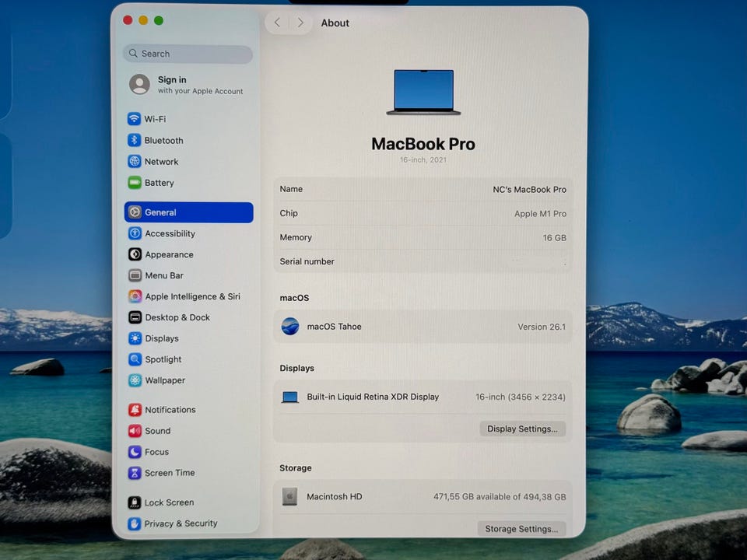The height and width of the screenshot is (560, 747).
Task: Click the About title in toolbar
Action: (335, 23)
